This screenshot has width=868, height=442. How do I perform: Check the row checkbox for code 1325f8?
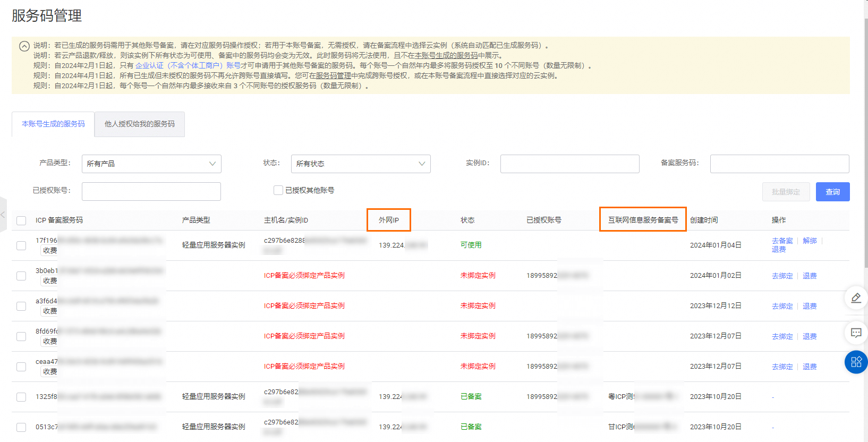point(21,397)
